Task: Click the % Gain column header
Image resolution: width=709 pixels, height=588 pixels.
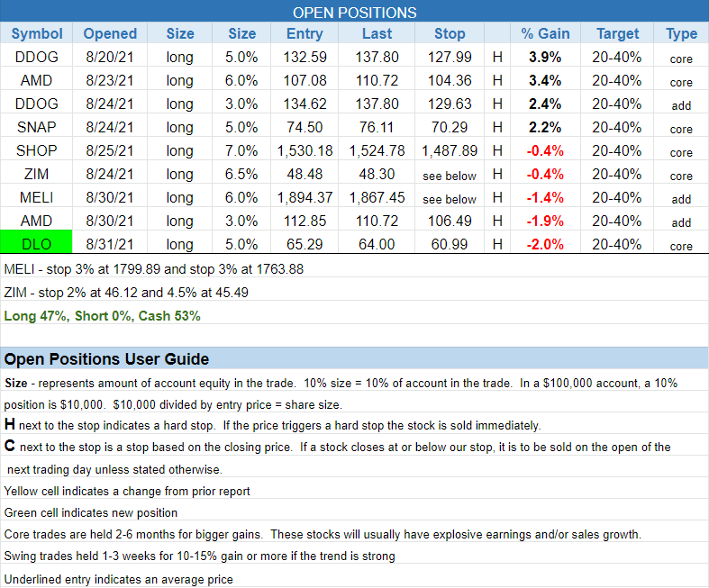Action: (x=545, y=33)
